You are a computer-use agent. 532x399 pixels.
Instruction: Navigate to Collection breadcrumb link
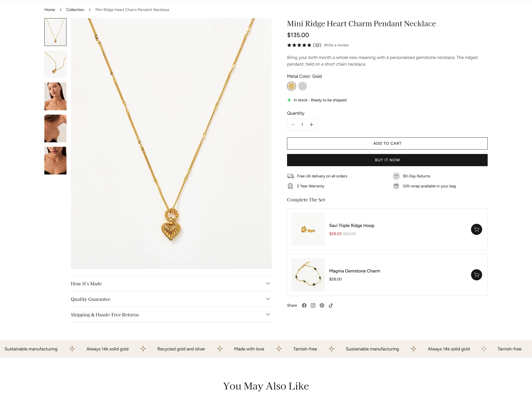[75, 10]
